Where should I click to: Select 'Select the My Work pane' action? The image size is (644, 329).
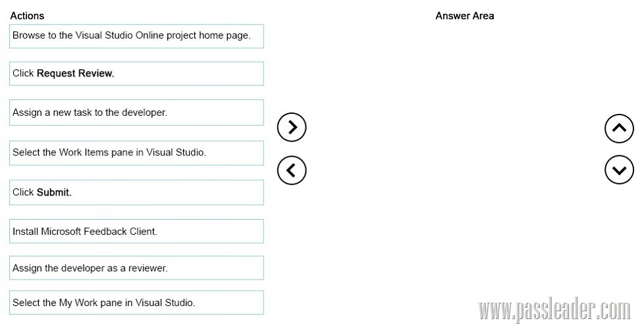(x=136, y=303)
